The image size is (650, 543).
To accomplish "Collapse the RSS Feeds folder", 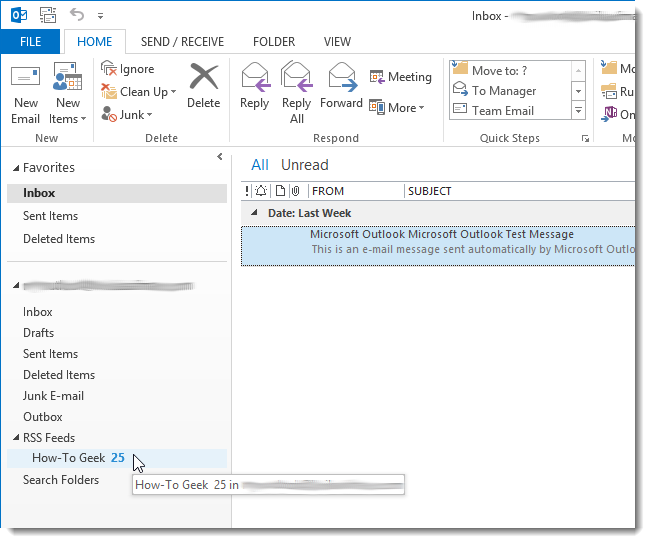I will point(16,437).
